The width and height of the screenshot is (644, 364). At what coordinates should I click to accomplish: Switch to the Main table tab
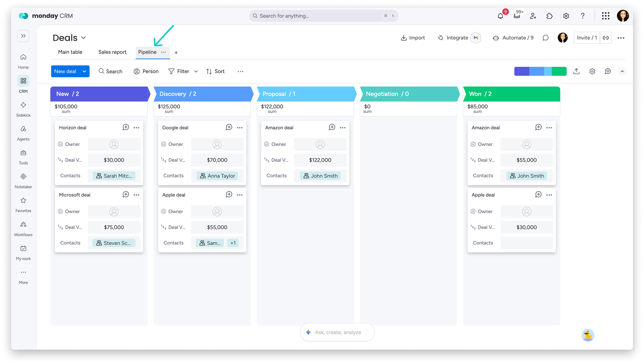coord(70,52)
